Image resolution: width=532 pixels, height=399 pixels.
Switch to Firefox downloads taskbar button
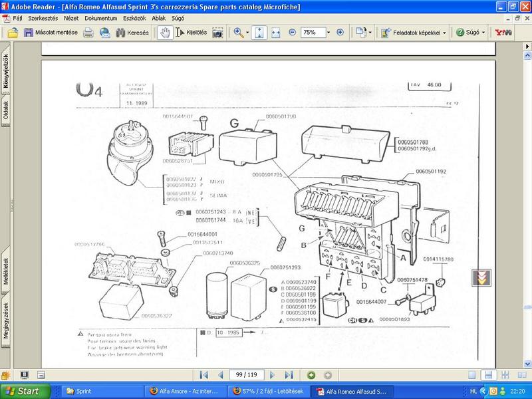click(268, 391)
